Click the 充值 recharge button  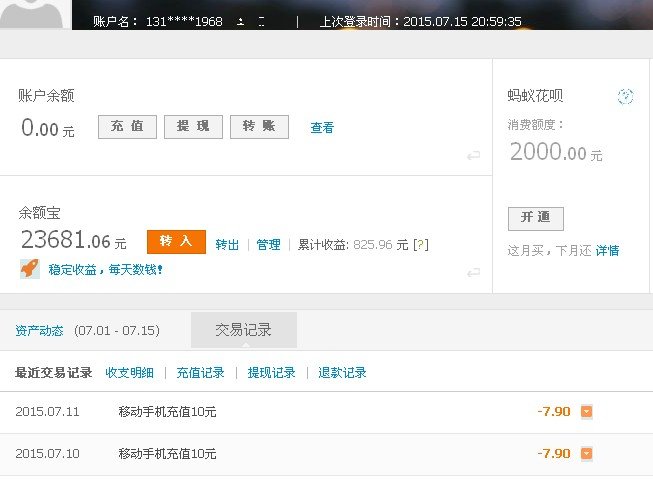[127, 127]
